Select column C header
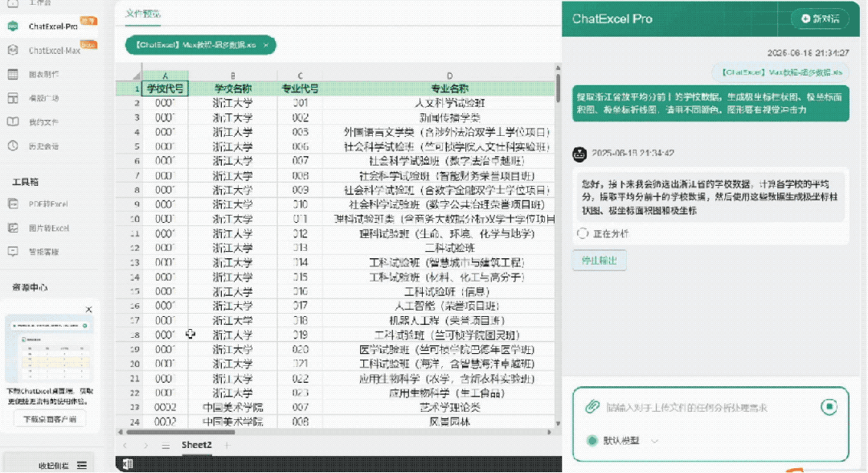Image resolution: width=868 pixels, height=473 pixels. [300, 76]
